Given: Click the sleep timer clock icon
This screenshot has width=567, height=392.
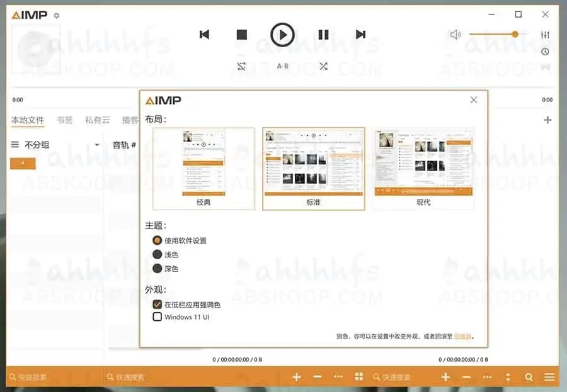Looking at the screenshot, I should tap(545, 52).
